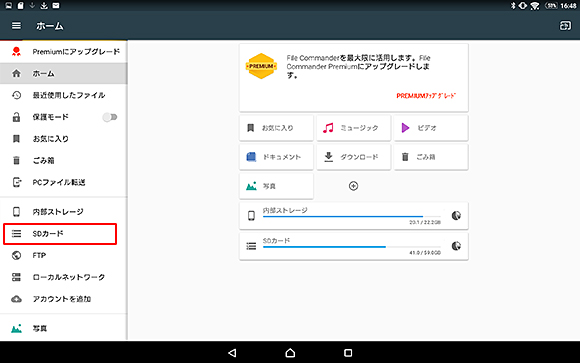Open the ダウンロード home tile
This screenshot has width=580, height=363.
[x=354, y=157]
